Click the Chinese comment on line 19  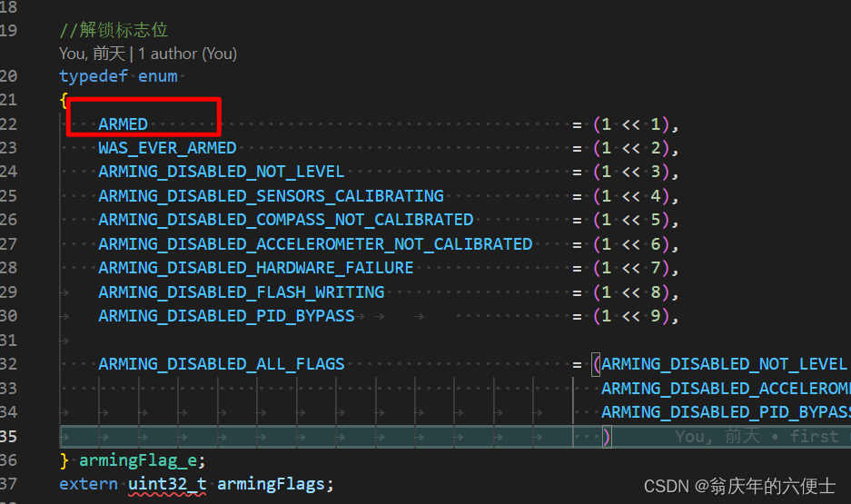coord(114,30)
